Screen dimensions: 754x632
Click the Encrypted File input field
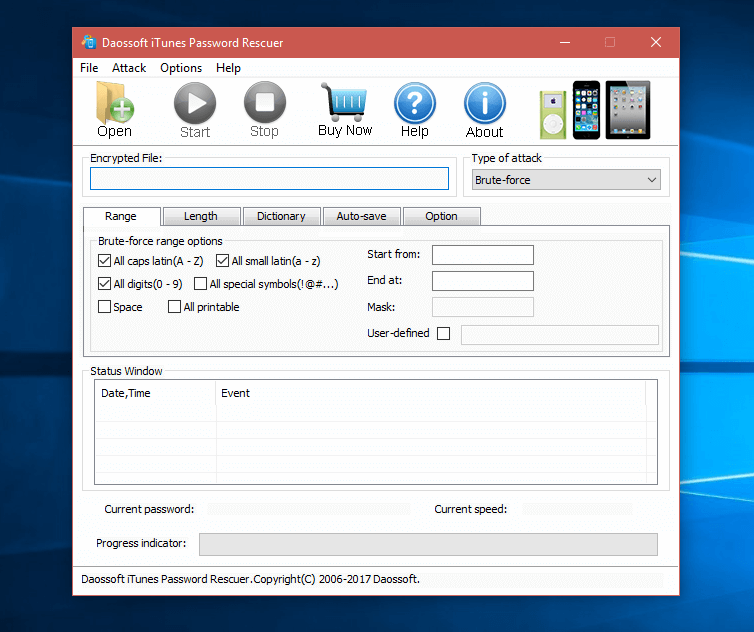pos(269,178)
